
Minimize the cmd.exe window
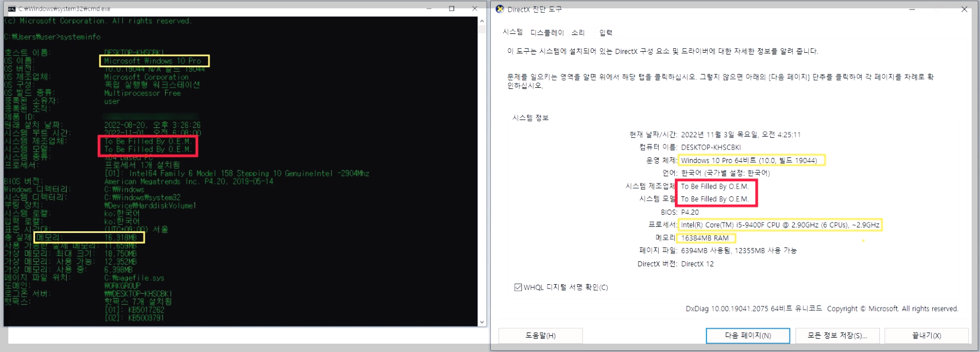coord(429,8)
